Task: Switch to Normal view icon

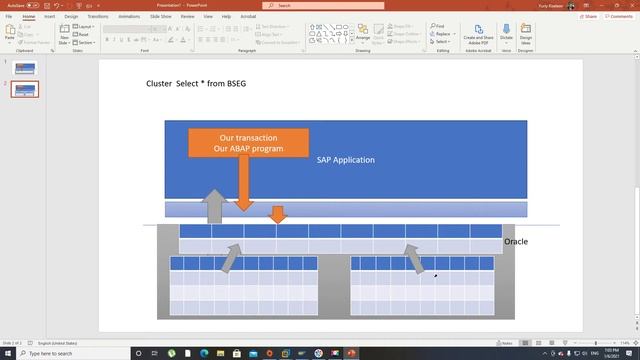Action: [x=525, y=343]
